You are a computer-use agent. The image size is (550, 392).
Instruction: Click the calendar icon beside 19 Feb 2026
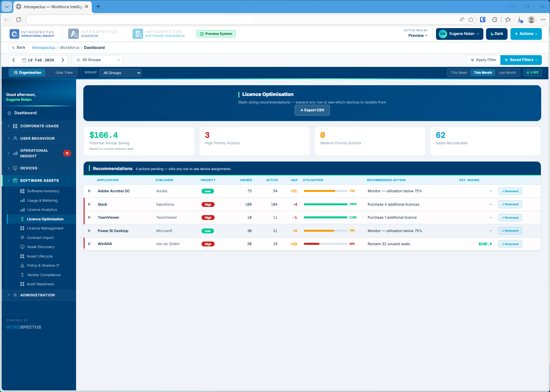23,60
